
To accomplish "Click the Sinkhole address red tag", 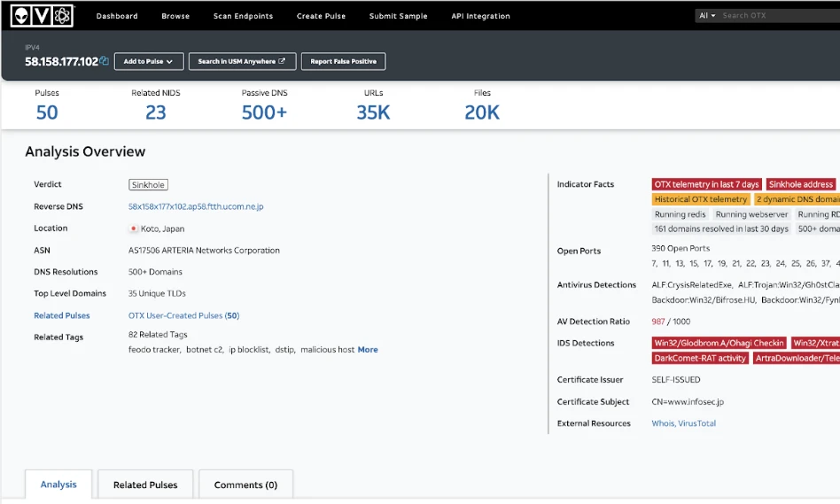I will [801, 184].
